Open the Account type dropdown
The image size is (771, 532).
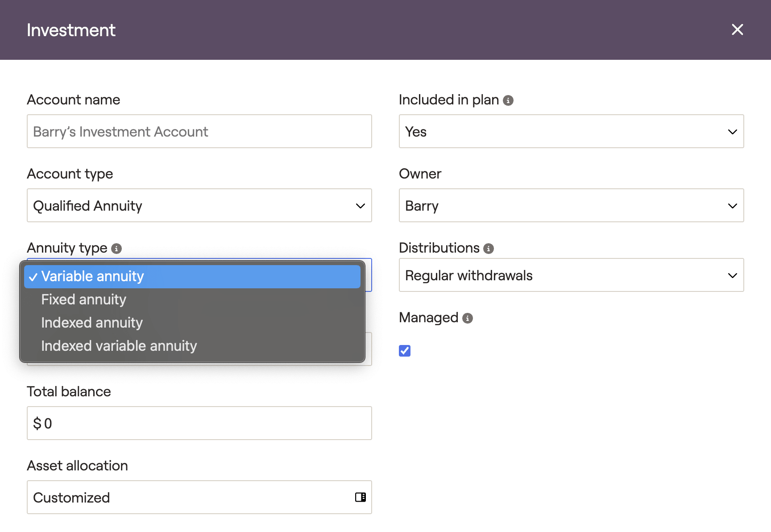[199, 205]
